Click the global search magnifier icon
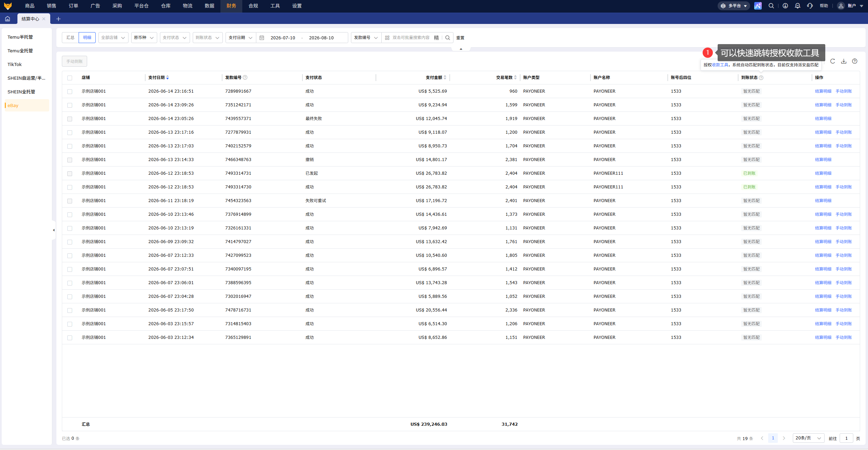Image resolution: width=868 pixels, height=450 pixels. click(x=771, y=6)
